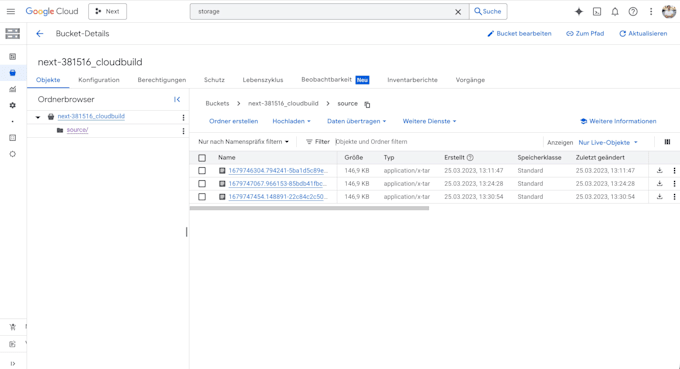This screenshot has height=369, width=680.
Task: Focus the Objekte und Ordner filtern field
Action: pyautogui.click(x=438, y=142)
